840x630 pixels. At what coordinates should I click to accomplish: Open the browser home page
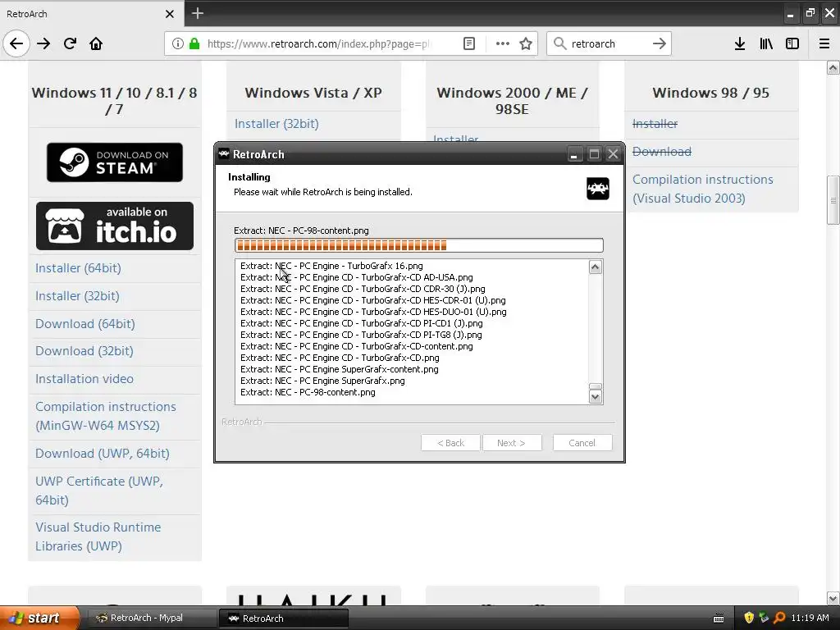tap(96, 43)
